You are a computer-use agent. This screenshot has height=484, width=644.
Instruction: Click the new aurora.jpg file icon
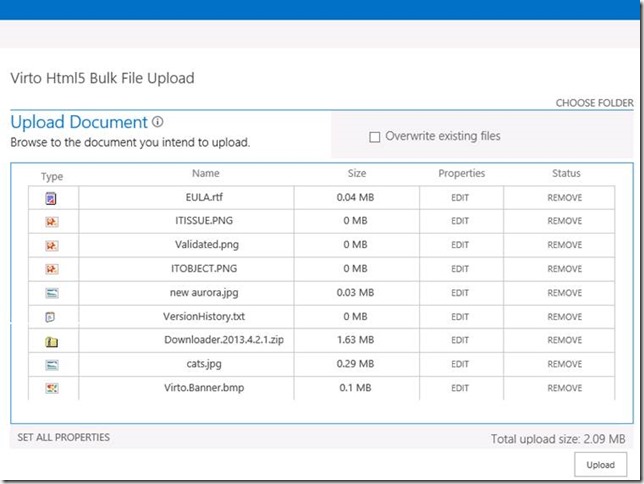pyautogui.click(x=51, y=294)
